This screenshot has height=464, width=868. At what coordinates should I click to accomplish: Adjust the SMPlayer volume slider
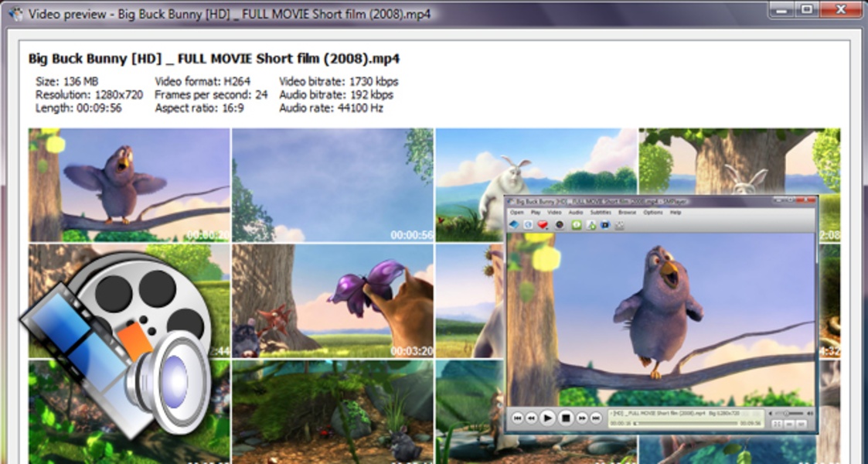point(789,413)
